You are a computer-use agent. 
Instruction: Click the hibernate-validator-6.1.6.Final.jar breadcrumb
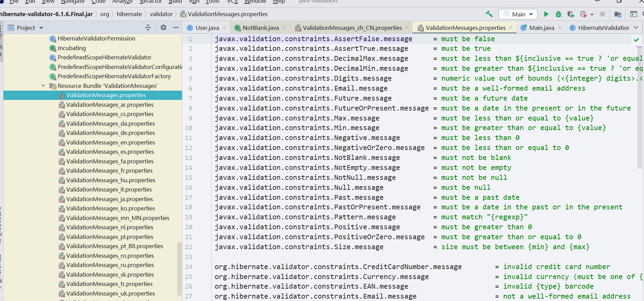coord(46,14)
